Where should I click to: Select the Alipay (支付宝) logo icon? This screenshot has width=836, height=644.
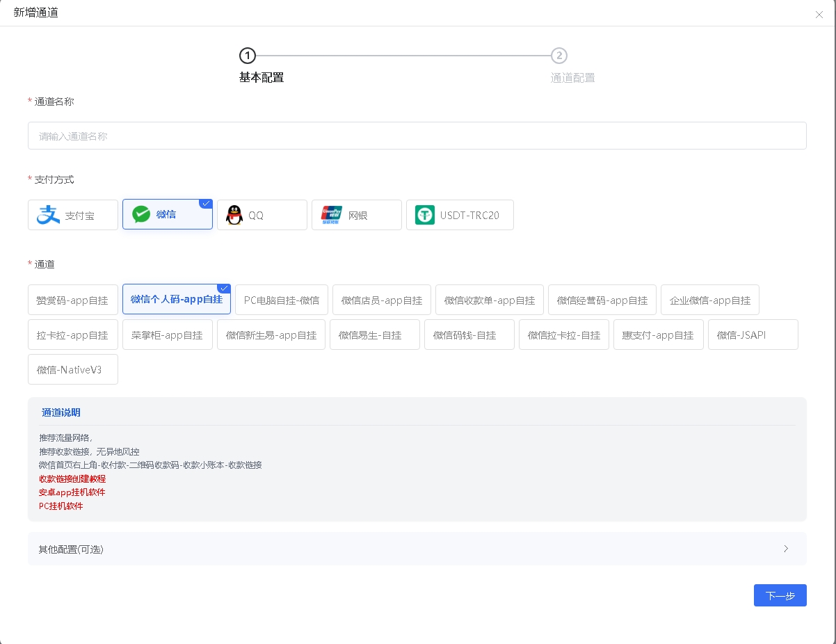coord(49,216)
